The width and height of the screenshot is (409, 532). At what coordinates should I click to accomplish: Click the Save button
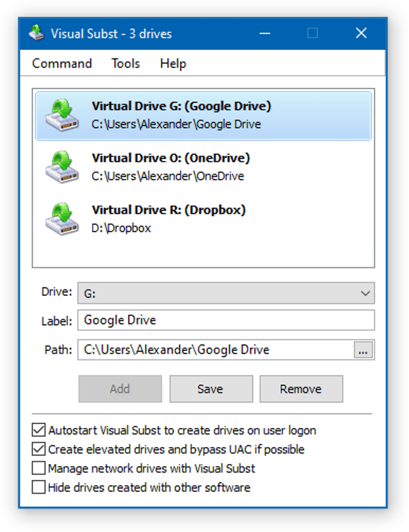pos(211,389)
